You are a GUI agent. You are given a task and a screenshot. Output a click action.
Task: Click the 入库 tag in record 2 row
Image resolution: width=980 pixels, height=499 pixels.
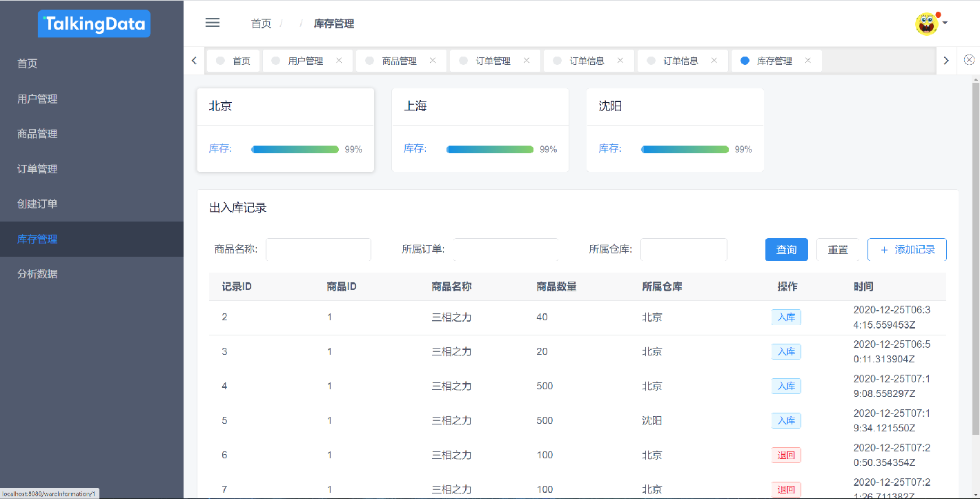click(786, 317)
